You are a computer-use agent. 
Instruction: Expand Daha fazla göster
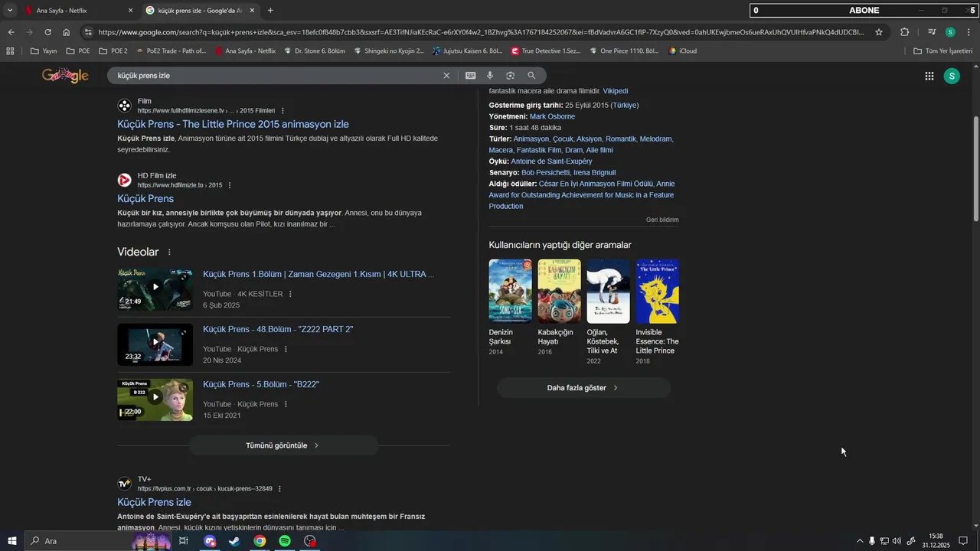pyautogui.click(x=583, y=388)
